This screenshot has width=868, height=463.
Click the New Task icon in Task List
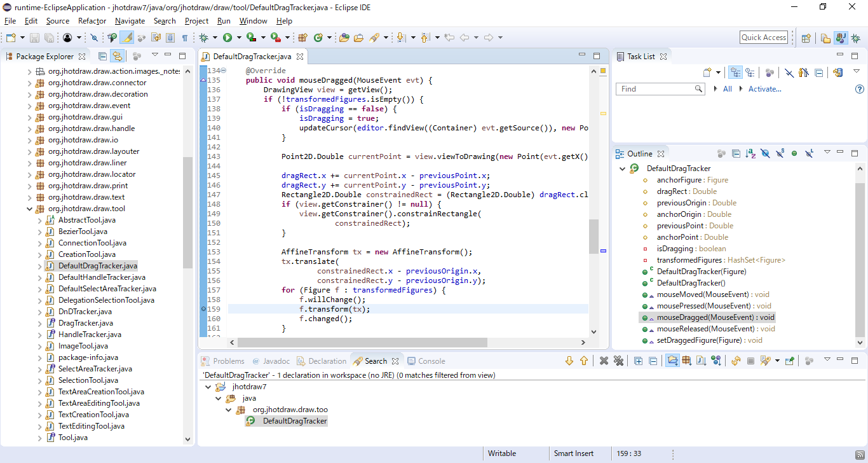[707, 73]
